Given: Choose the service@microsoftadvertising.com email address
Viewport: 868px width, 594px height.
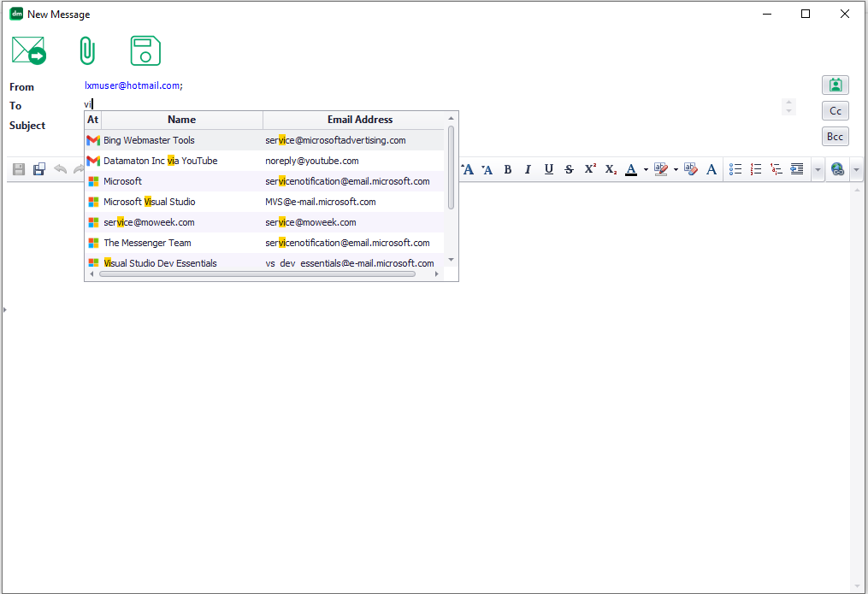Looking at the screenshot, I should point(335,140).
